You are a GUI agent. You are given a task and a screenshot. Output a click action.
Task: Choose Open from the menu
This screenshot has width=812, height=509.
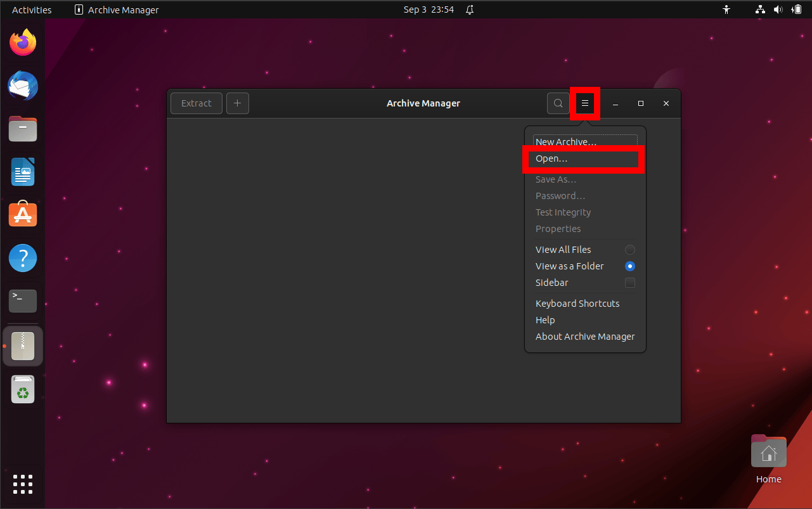pos(549,158)
